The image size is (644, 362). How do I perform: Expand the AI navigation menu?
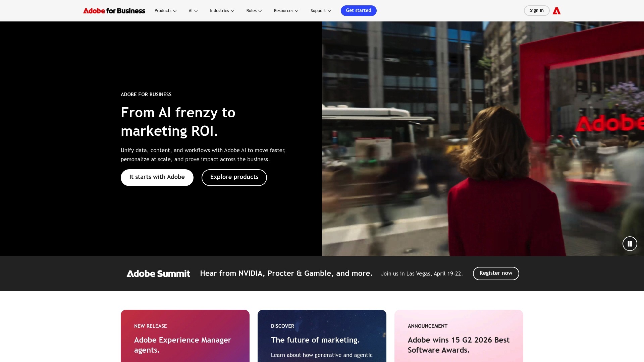click(x=193, y=10)
